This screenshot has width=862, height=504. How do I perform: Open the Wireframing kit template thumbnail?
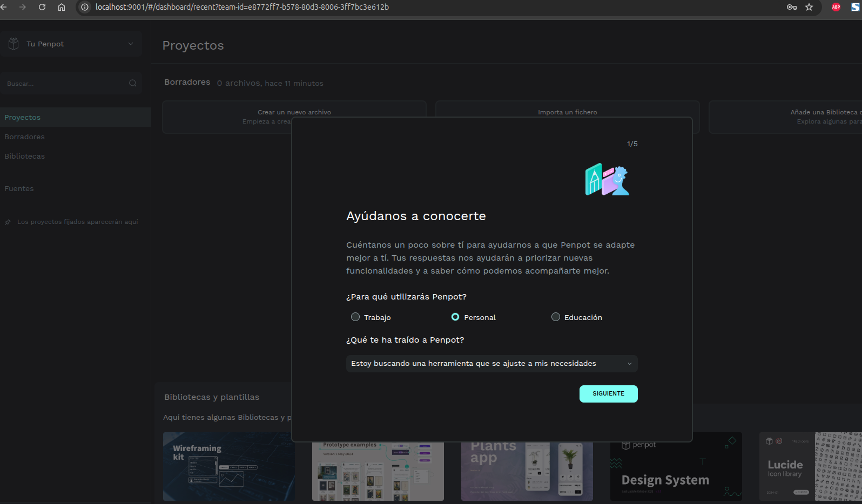click(x=228, y=466)
